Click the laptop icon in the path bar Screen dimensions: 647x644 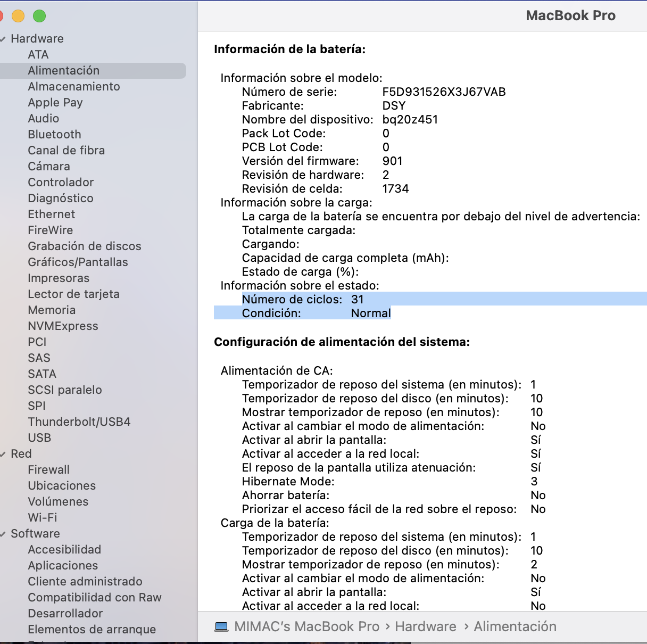coord(221,627)
